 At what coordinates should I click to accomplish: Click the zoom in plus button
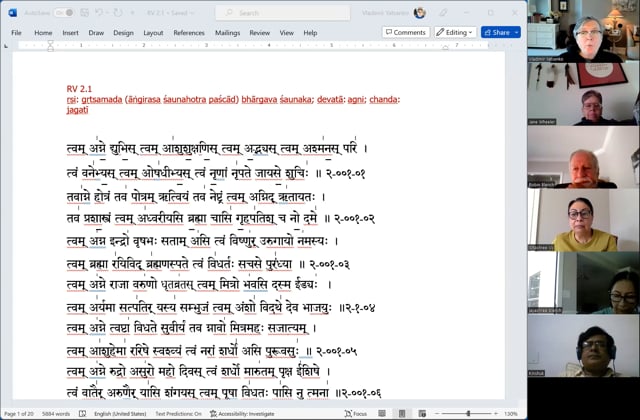496,413
